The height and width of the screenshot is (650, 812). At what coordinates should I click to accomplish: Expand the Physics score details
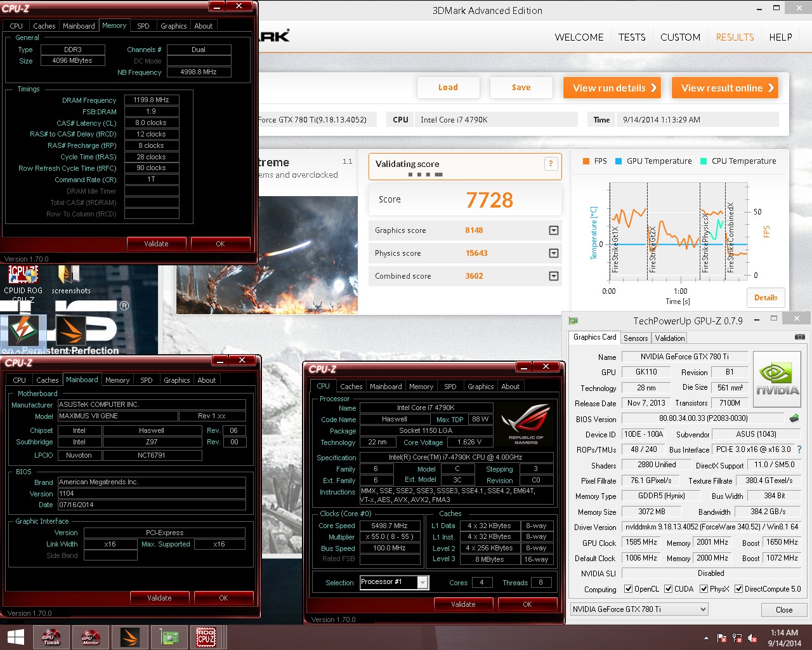click(x=554, y=253)
